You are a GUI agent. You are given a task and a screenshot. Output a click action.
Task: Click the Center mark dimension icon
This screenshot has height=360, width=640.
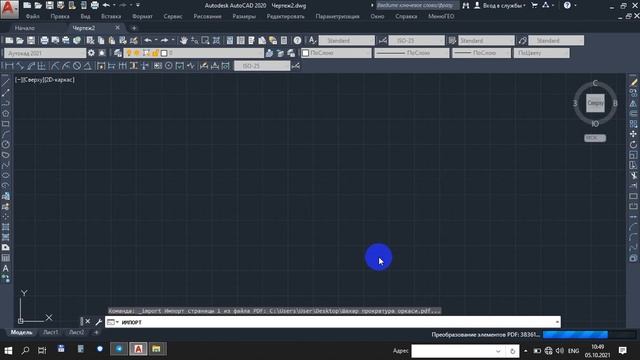pos(169,66)
